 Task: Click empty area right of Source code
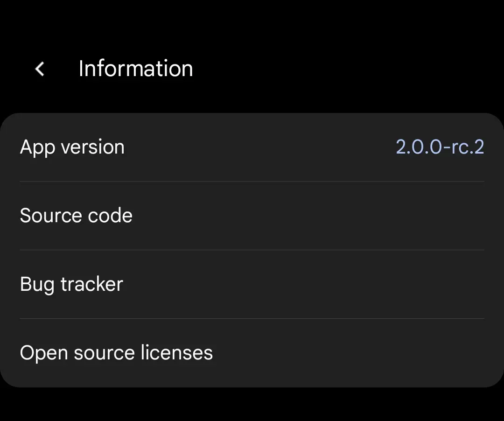coord(308,216)
